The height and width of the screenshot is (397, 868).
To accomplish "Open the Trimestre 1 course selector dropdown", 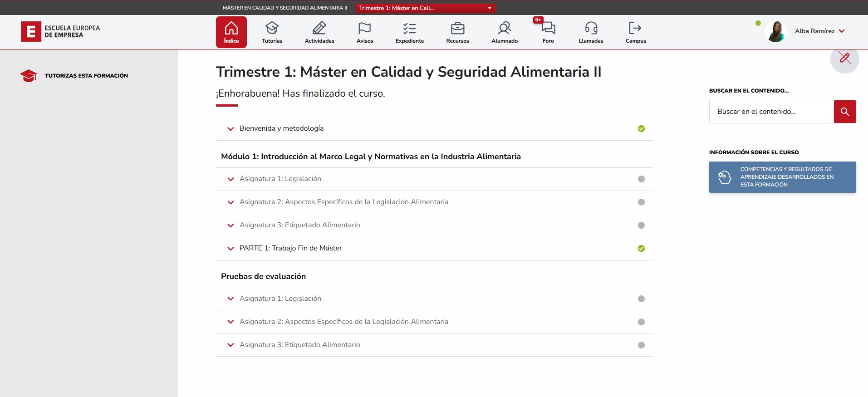I will [x=425, y=8].
